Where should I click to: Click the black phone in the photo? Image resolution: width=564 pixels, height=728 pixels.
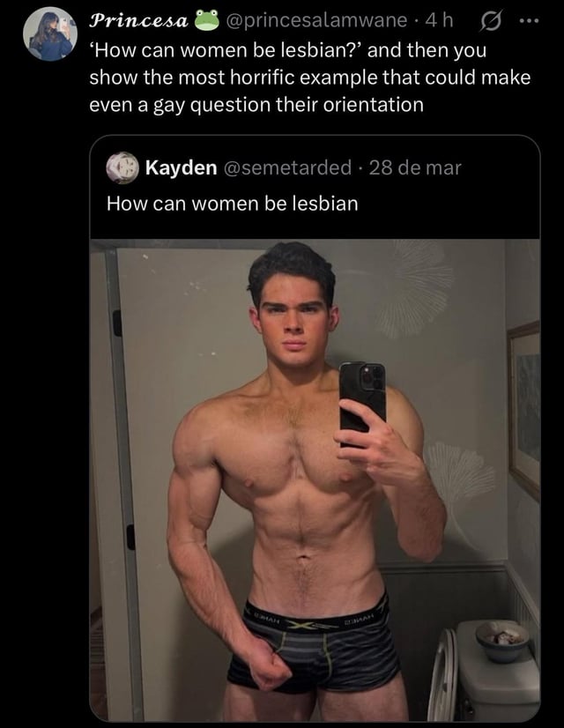(x=362, y=399)
